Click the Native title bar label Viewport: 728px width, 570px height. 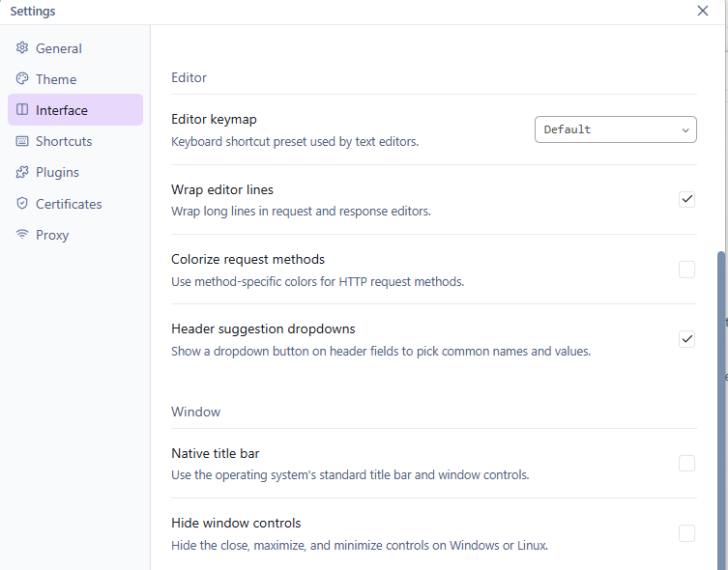pyautogui.click(x=216, y=453)
